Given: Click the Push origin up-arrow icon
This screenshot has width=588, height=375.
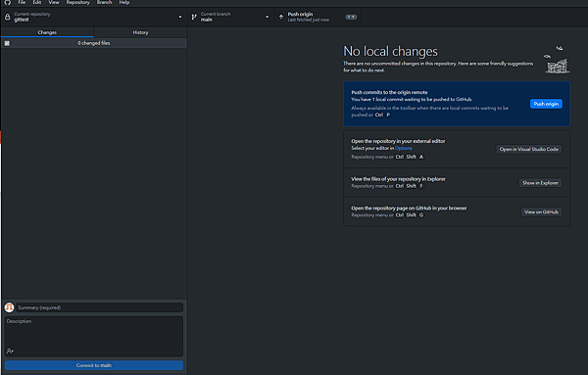Looking at the screenshot, I should 281,17.
